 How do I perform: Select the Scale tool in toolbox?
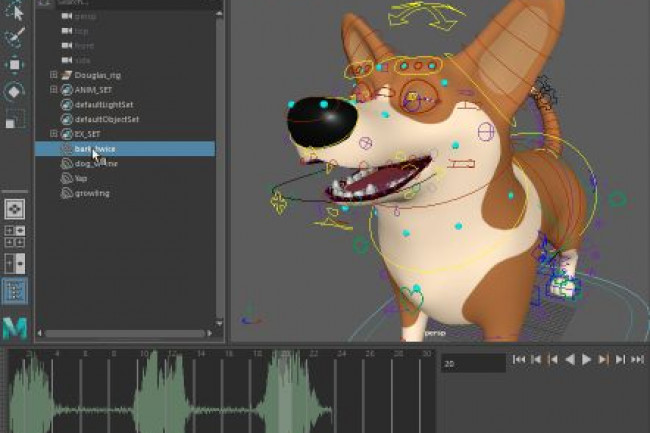(x=14, y=120)
